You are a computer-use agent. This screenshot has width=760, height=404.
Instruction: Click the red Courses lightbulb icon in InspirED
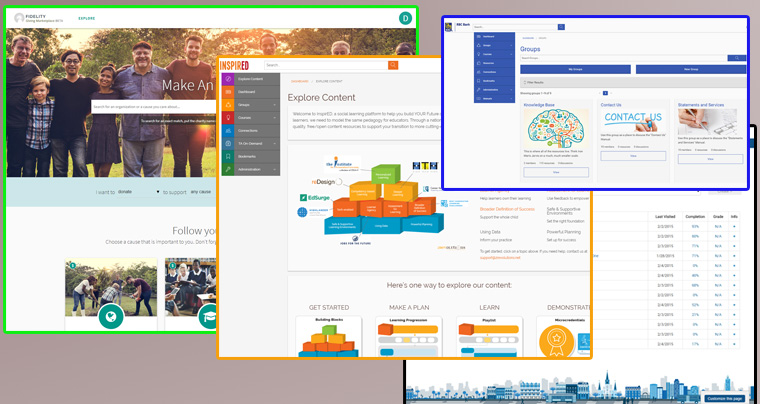click(x=228, y=118)
